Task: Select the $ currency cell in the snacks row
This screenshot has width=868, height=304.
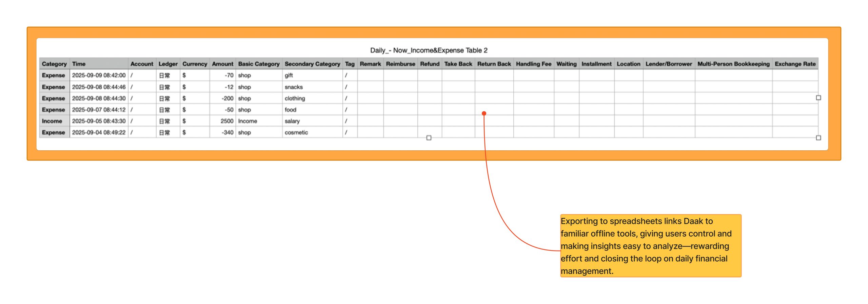Action: 195,87
